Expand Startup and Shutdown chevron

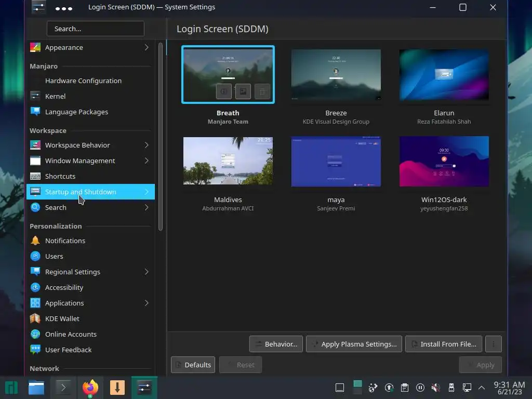pyautogui.click(x=147, y=192)
